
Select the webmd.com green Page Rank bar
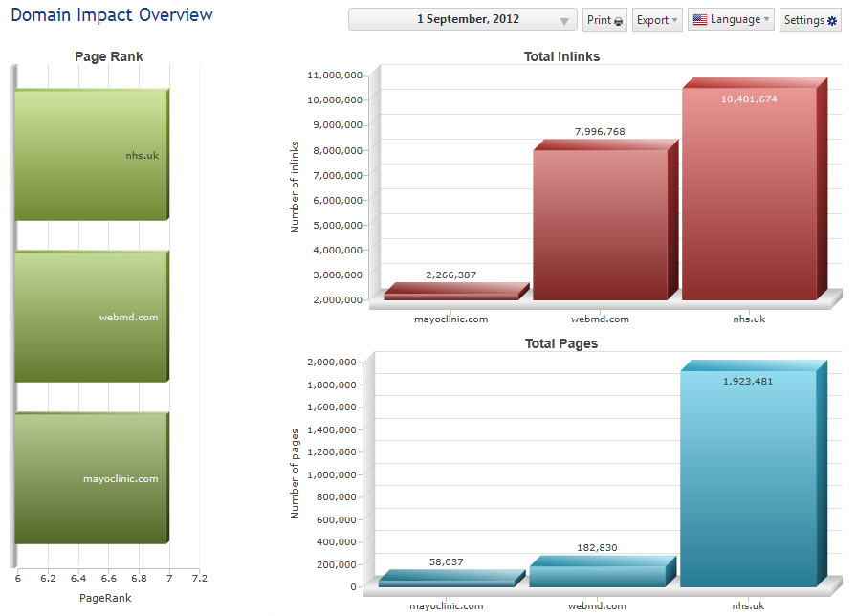(x=91, y=319)
